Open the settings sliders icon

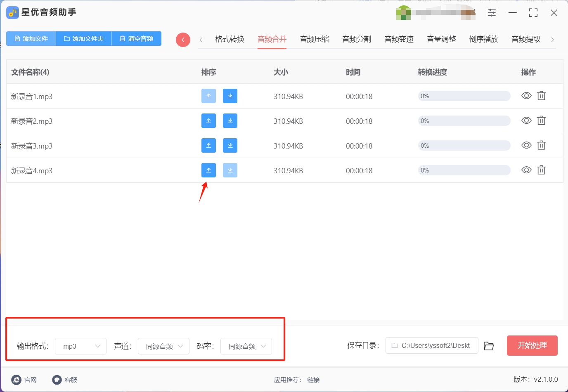click(492, 13)
